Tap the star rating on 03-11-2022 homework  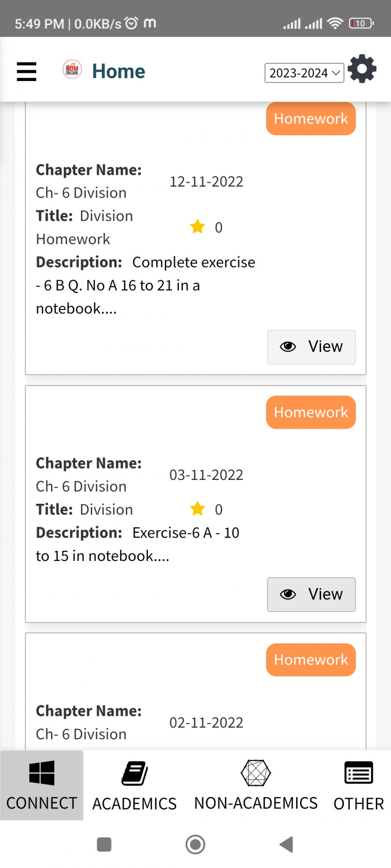pos(197,509)
